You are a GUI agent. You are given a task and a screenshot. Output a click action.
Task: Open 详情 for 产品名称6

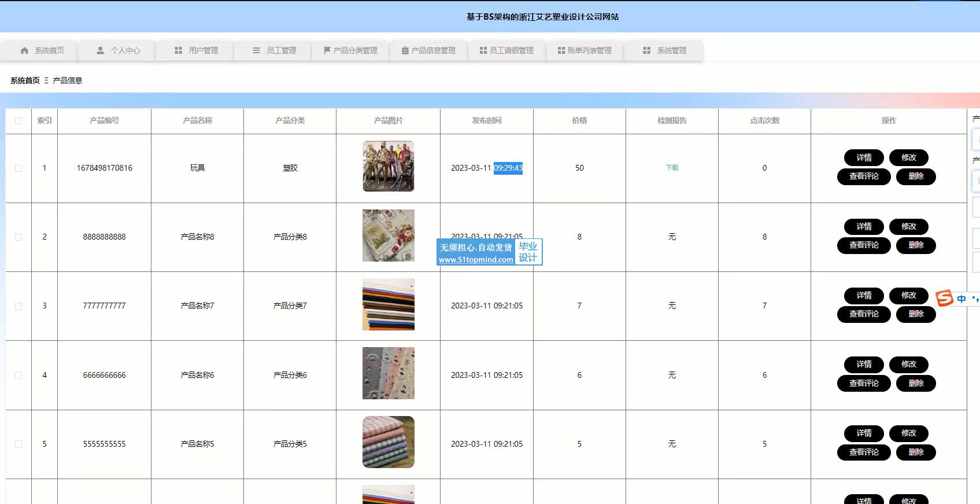tap(864, 364)
